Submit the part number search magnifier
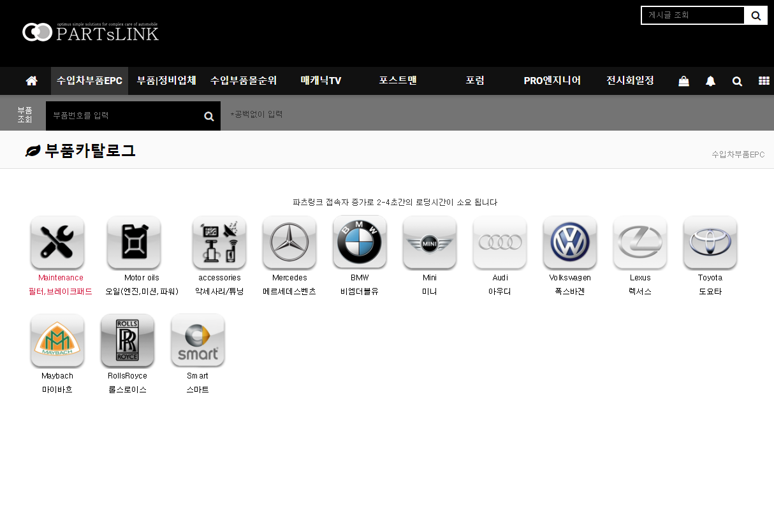The width and height of the screenshot is (774, 532). click(x=208, y=116)
